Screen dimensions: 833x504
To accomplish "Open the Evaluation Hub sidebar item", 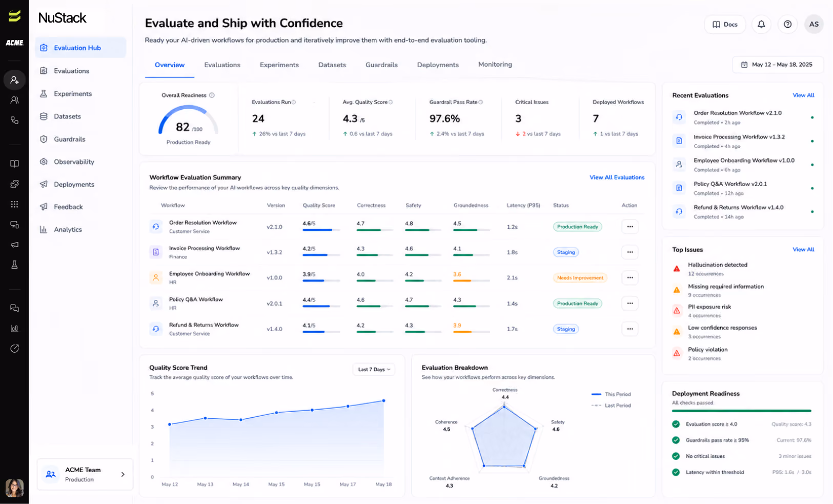I will click(80, 48).
